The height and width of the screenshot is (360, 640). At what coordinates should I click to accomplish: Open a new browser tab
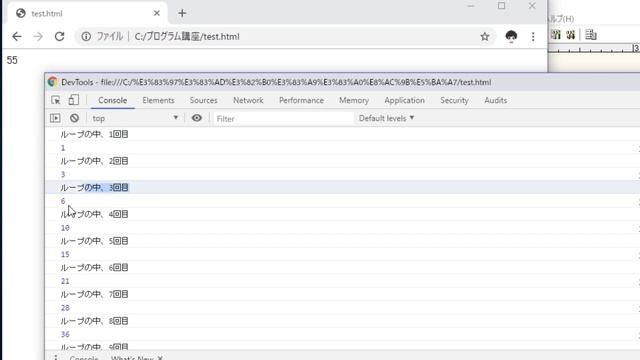(182, 13)
